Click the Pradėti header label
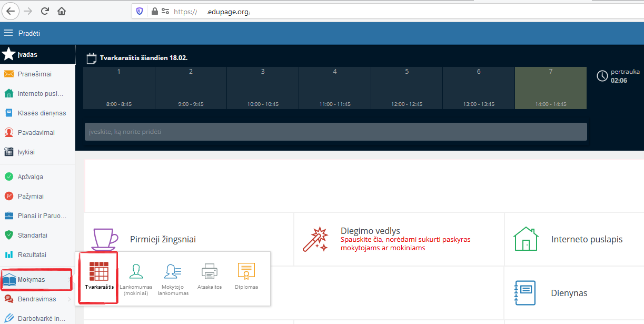The image size is (644, 324). click(x=29, y=33)
